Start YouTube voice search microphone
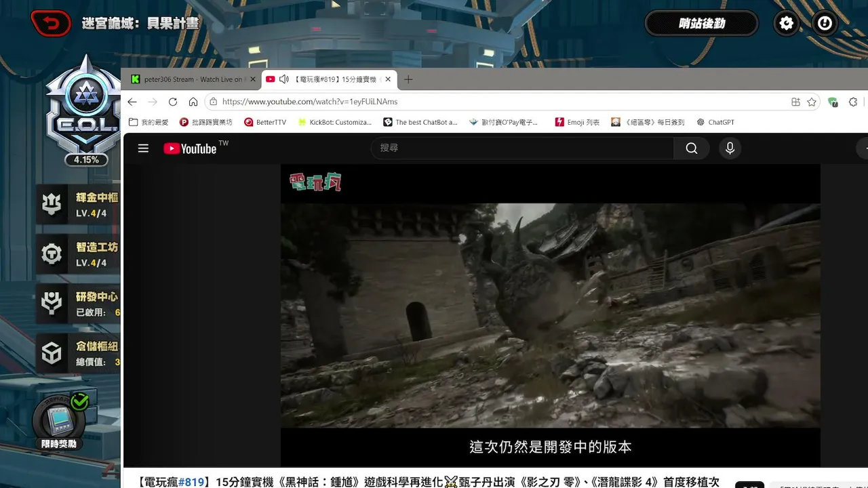 730,148
